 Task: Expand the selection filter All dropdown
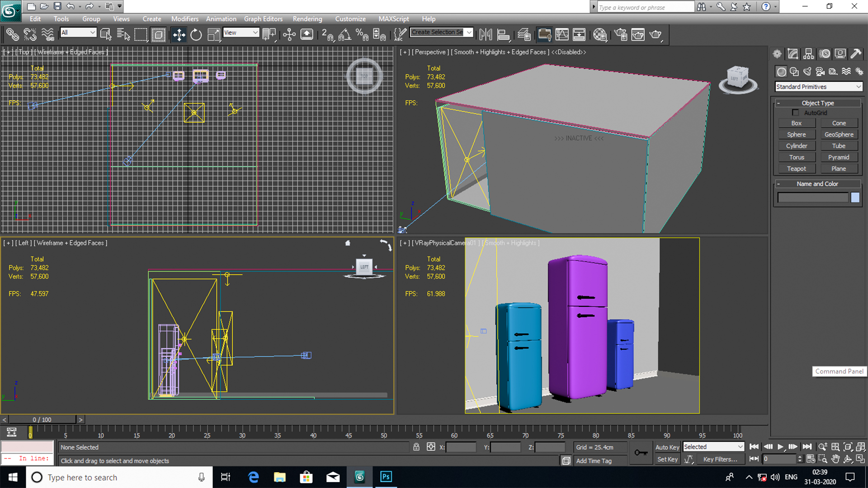point(79,33)
